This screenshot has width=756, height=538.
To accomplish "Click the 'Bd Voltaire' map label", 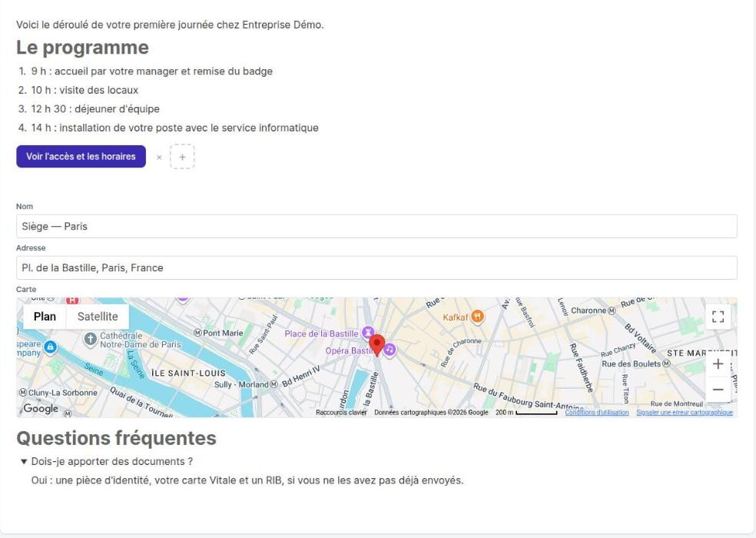I will pos(641,337).
